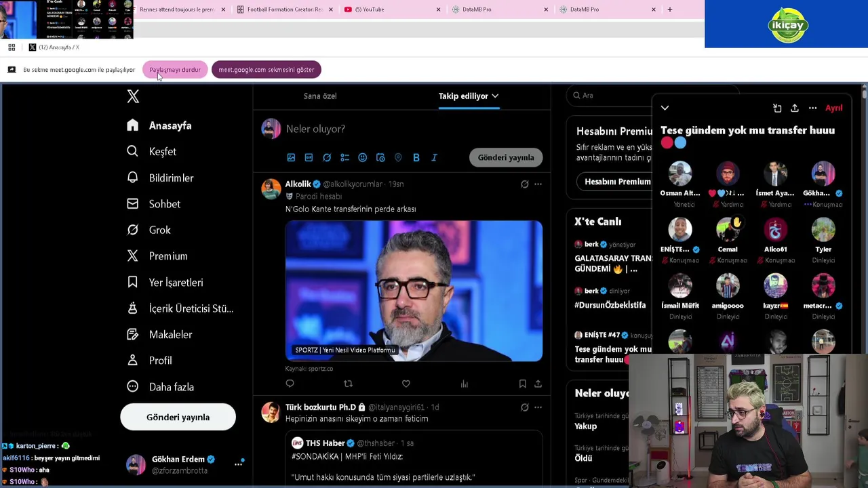
Task: Switch to Football Formation Creator browser tab
Action: pyautogui.click(x=285, y=9)
